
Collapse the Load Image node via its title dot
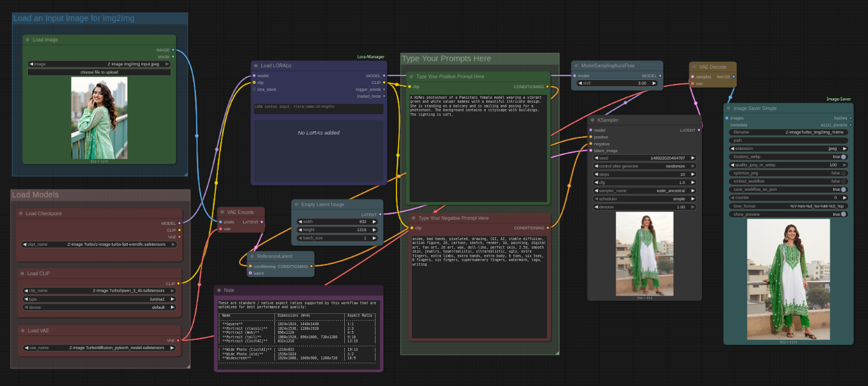coord(27,40)
